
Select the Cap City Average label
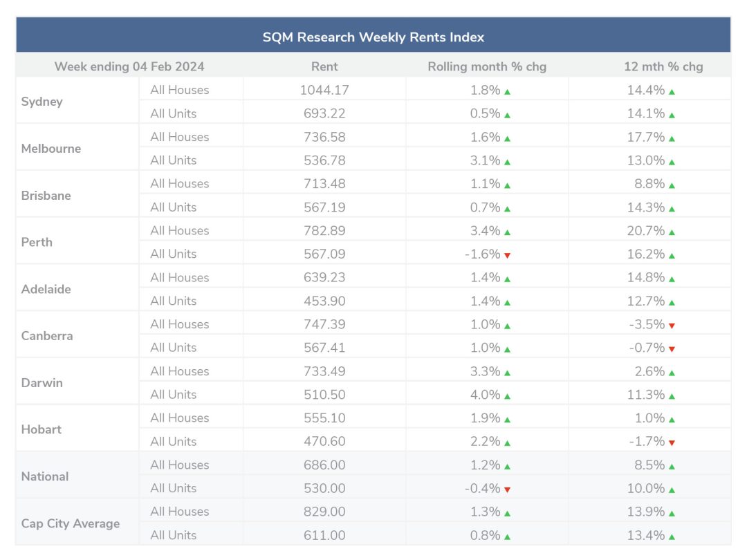pos(71,523)
